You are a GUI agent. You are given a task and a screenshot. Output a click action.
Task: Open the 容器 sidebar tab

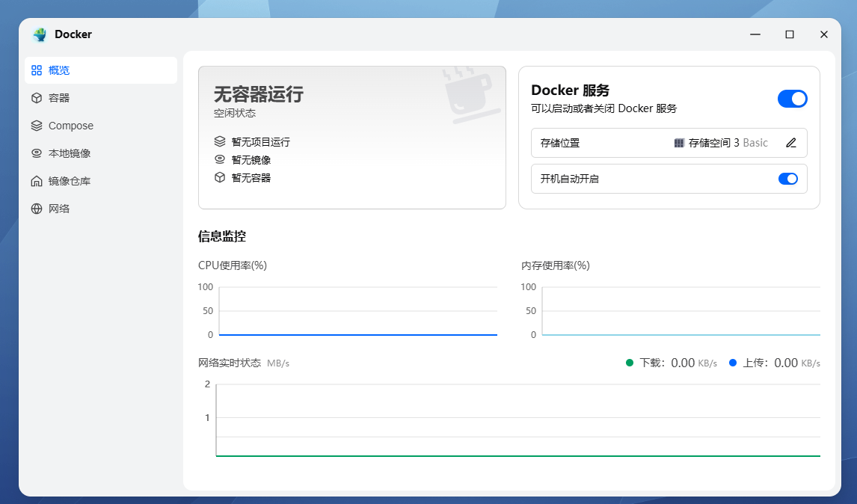coord(59,98)
